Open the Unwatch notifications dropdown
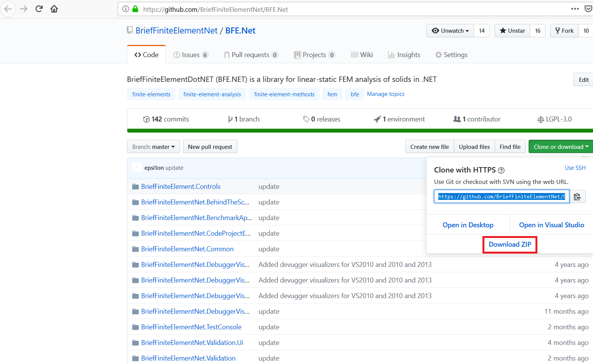 (x=450, y=31)
